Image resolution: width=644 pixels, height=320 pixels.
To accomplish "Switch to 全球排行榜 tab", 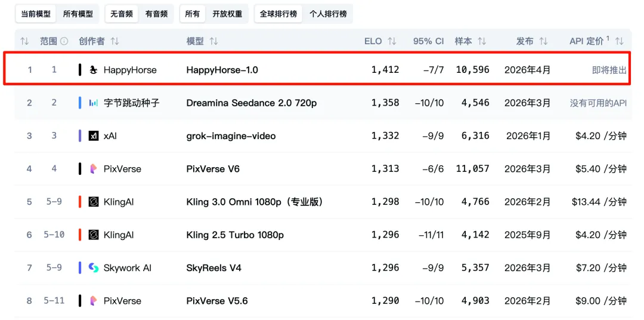I will pos(278,14).
